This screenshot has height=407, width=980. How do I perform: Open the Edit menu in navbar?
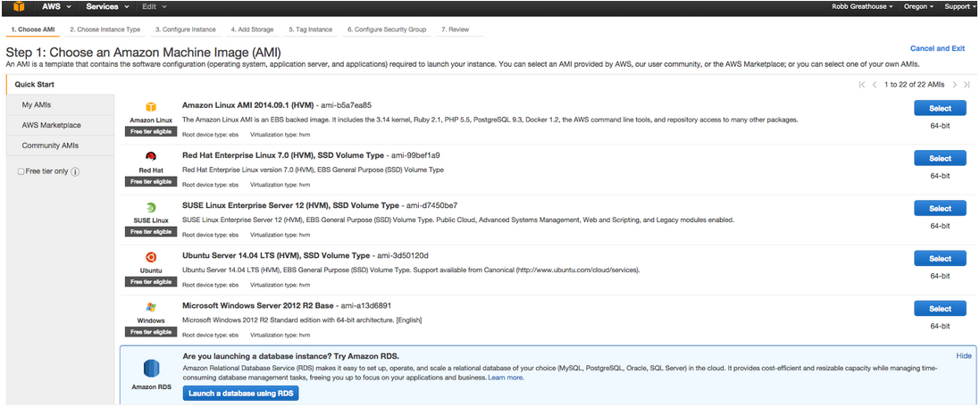point(154,6)
